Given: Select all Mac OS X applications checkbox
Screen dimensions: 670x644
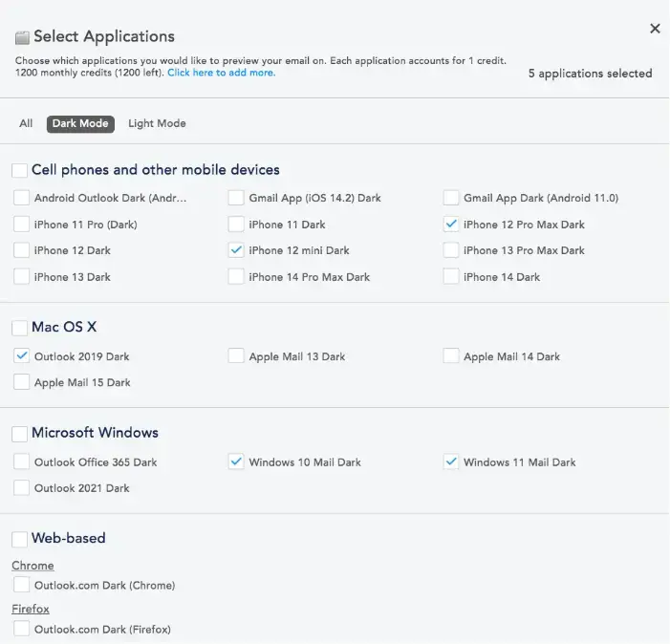Looking at the screenshot, I should tap(20, 328).
